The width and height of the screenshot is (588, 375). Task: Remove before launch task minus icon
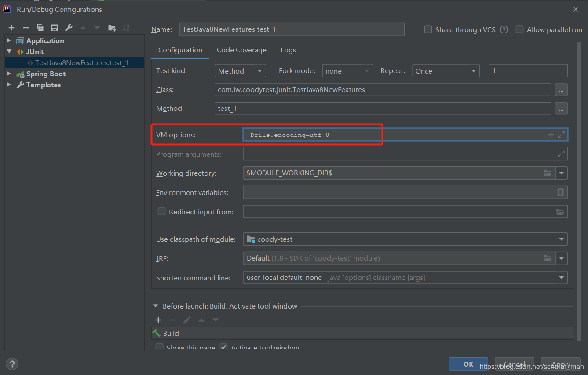[x=173, y=320]
